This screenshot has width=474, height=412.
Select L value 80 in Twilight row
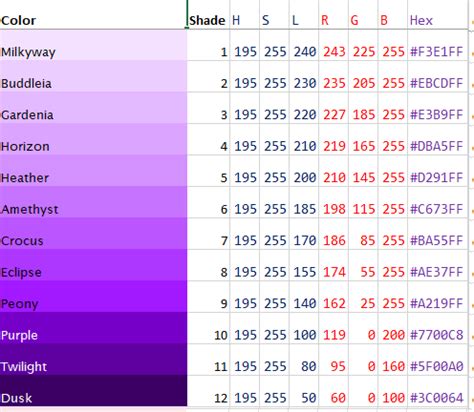tap(304, 359)
